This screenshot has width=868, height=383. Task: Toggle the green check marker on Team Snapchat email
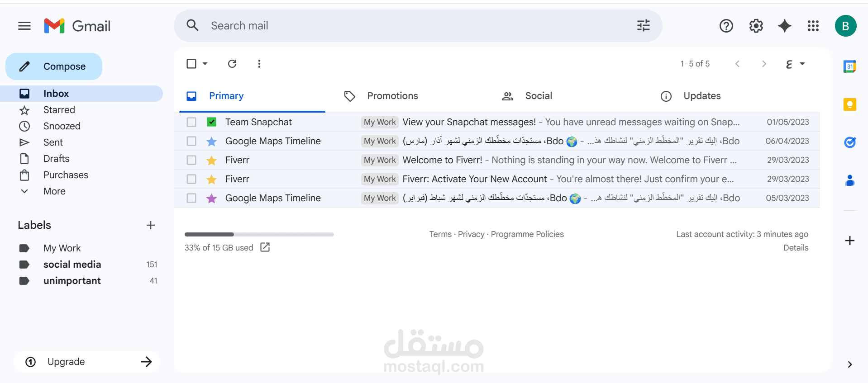click(211, 122)
